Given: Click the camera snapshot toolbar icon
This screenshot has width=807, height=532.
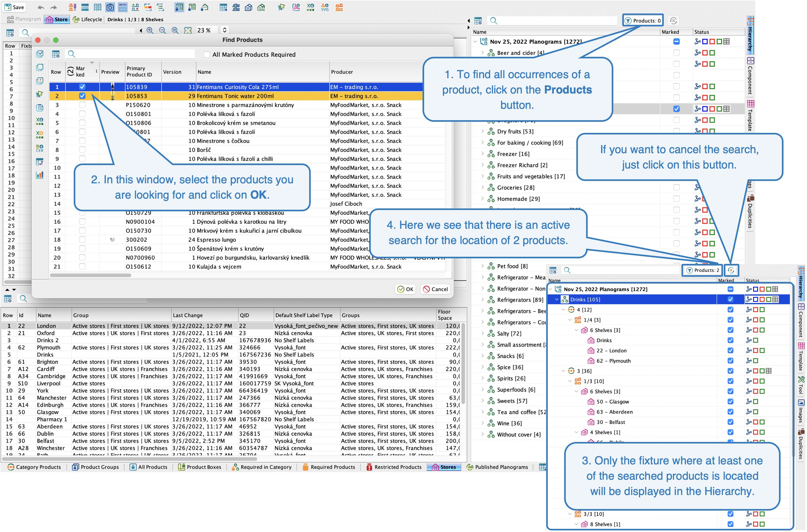Looking at the screenshot, I should pyautogui.click(x=110, y=7).
